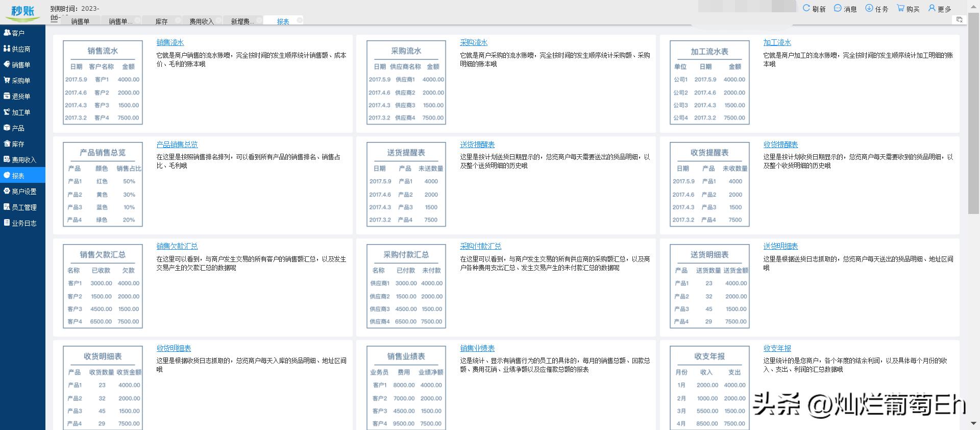
Task: Open the 销售流水 report link
Action: point(170,43)
